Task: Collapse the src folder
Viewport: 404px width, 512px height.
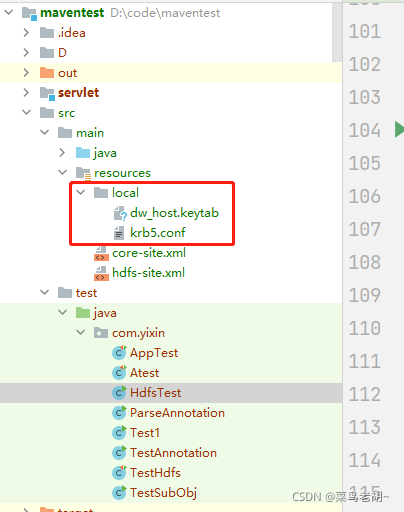Action: click(26, 112)
